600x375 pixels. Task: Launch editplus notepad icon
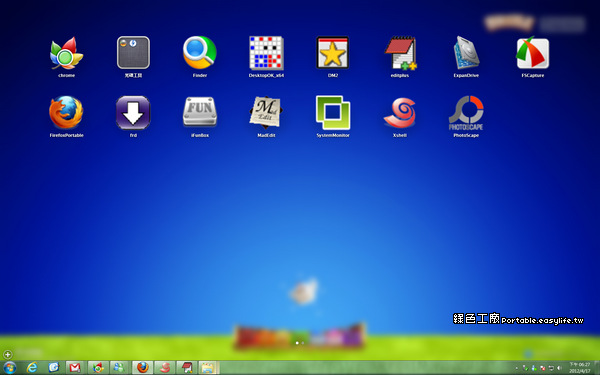click(x=400, y=53)
